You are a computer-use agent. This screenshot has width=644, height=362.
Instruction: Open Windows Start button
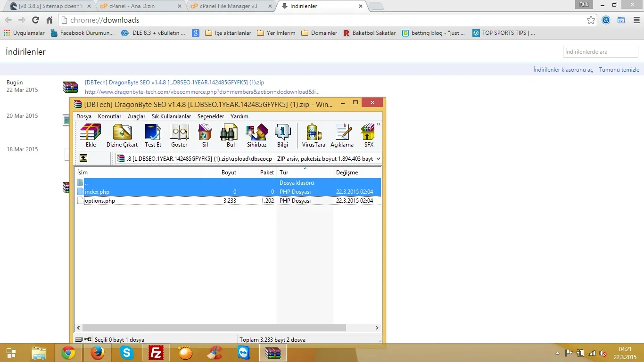pos(11,353)
